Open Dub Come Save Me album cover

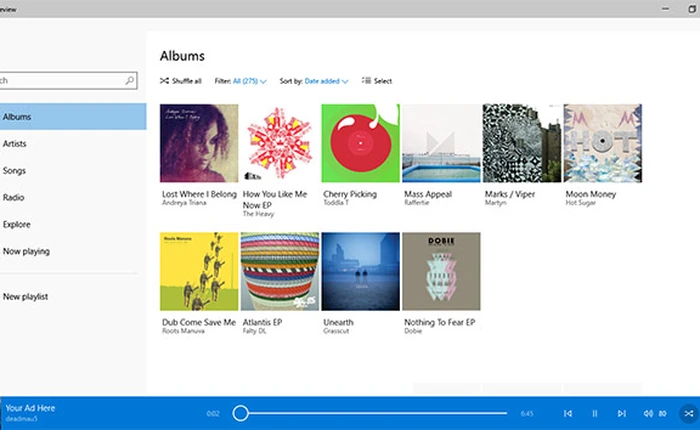[199, 271]
